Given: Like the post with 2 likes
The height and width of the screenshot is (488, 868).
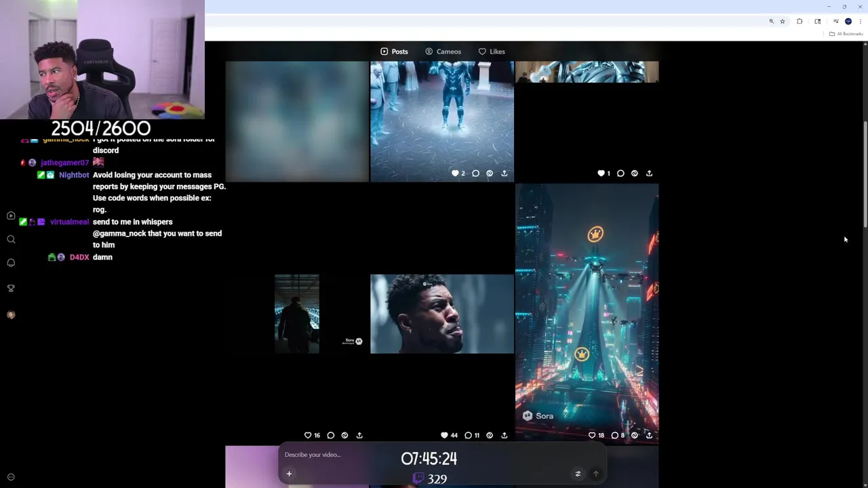Looking at the screenshot, I should (x=455, y=174).
